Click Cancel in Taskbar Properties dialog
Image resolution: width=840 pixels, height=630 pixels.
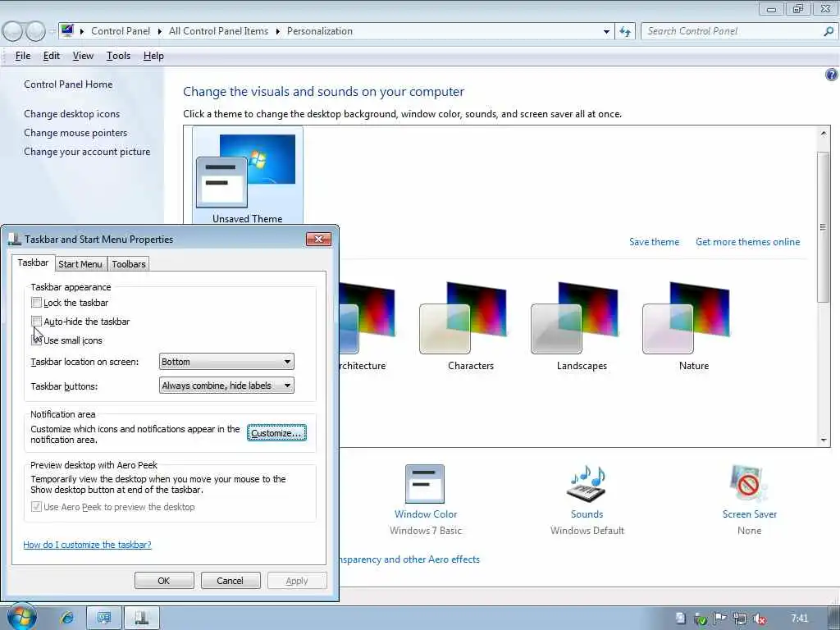point(230,581)
